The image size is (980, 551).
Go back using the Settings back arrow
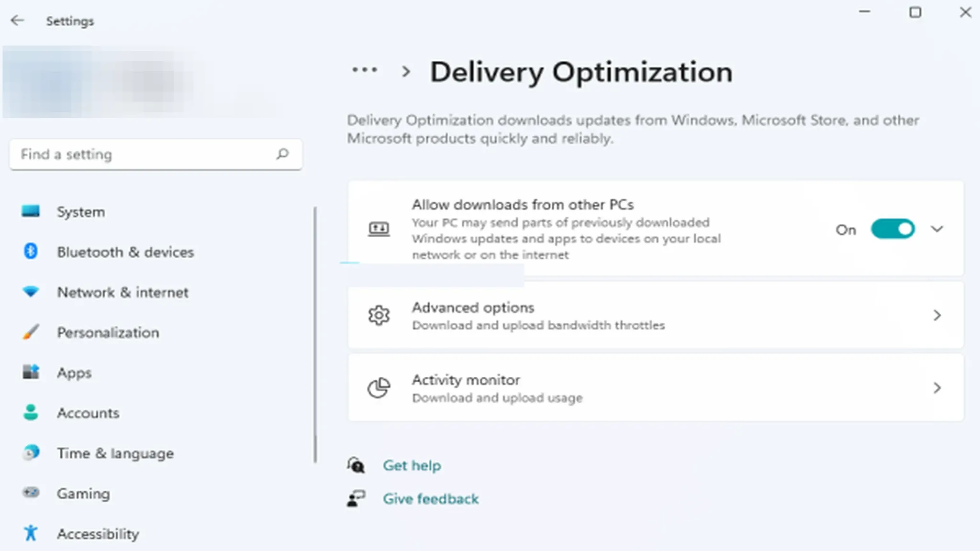coord(17,21)
